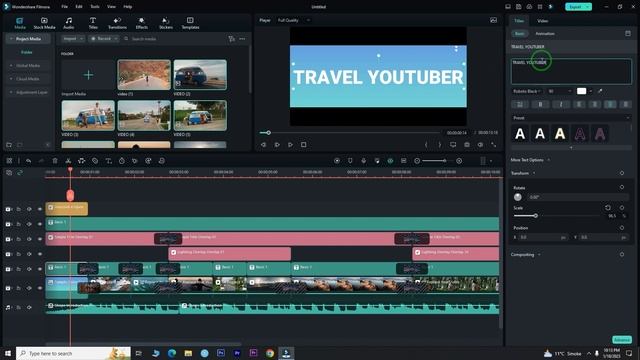The width and height of the screenshot is (640, 360).
Task: Toggle the Compositing keyframe diamond
Action: click(622, 254)
